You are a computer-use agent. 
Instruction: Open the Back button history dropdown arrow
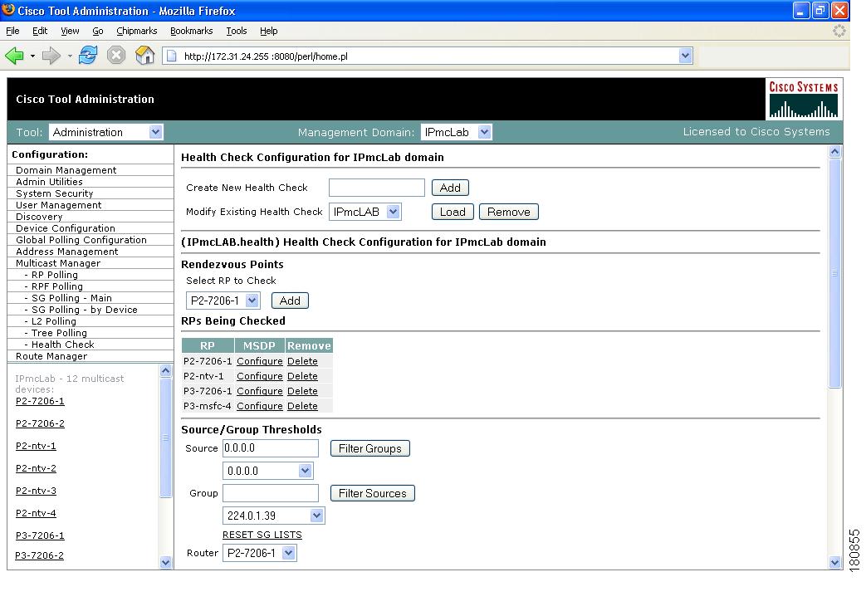pos(32,56)
